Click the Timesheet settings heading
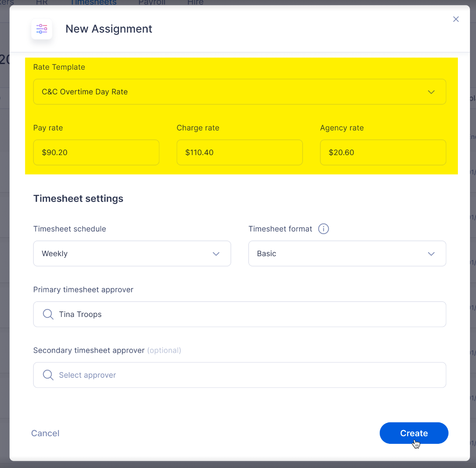This screenshot has width=476, height=468. (x=78, y=199)
